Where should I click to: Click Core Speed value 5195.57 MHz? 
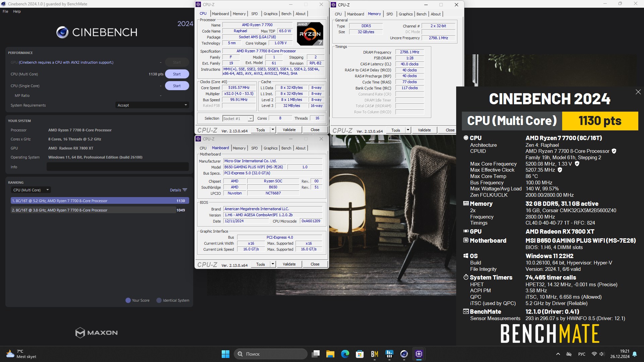pyautogui.click(x=239, y=88)
